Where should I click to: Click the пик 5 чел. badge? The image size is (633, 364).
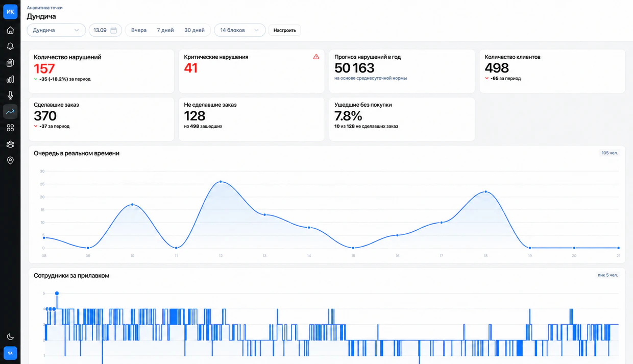607,275
